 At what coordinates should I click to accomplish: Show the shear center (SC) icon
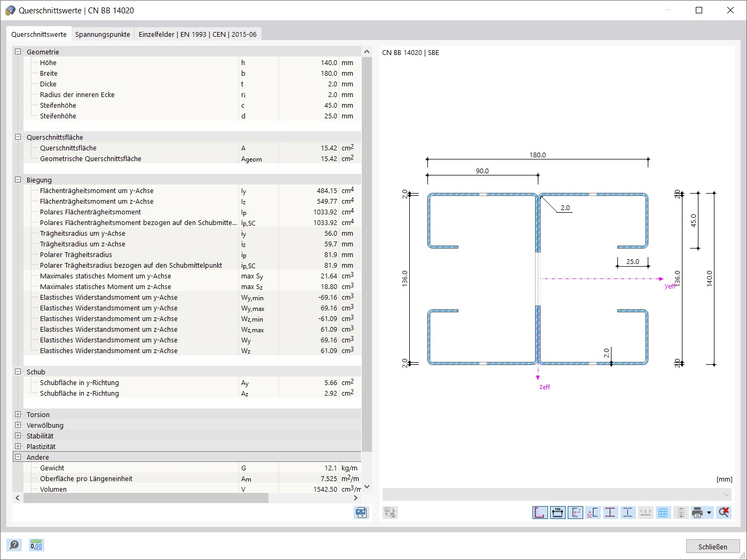pos(593,513)
